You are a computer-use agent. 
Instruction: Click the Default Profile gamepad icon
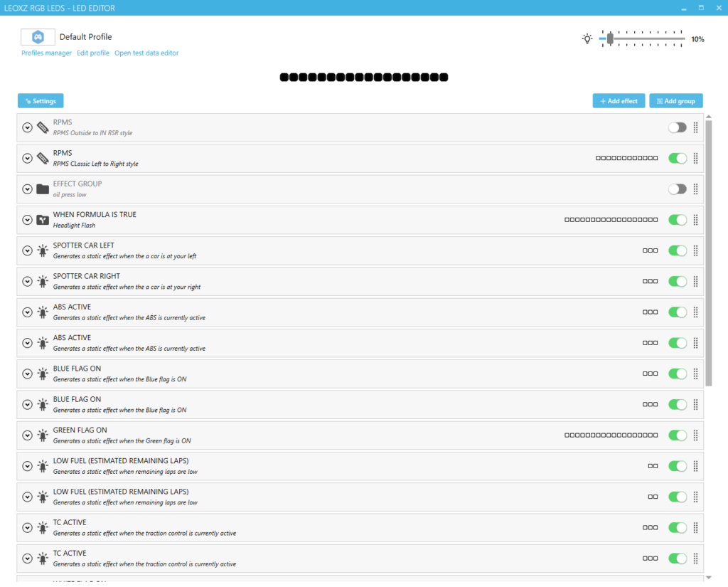pos(38,37)
